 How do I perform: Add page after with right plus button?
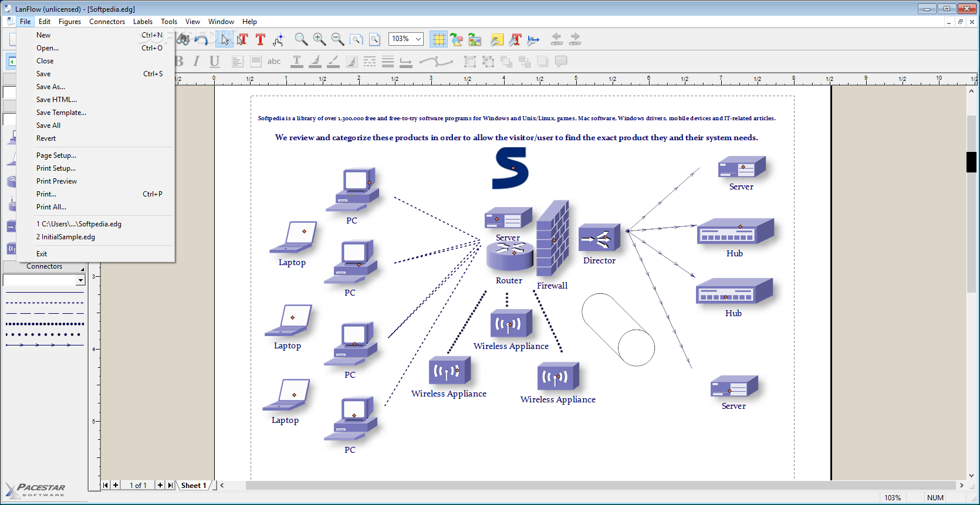pyautogui.click(x=160, y=485)
